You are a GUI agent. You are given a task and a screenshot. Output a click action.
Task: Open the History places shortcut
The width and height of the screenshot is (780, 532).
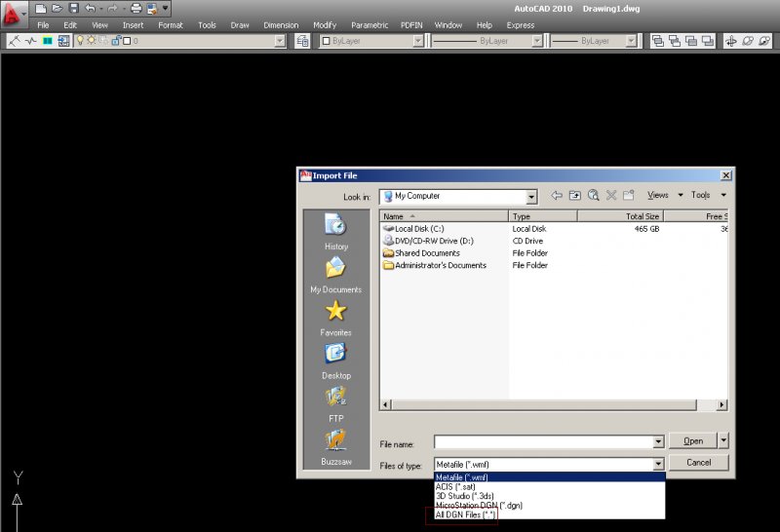point(335,232)
